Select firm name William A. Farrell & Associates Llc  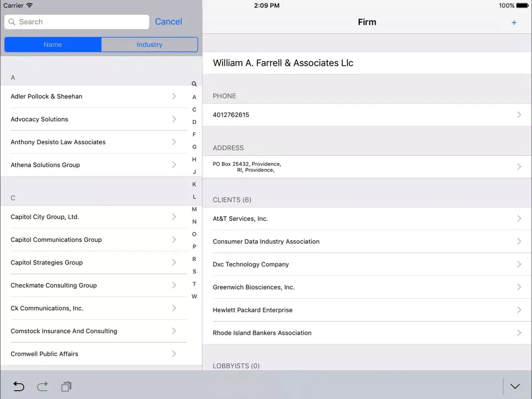pos(283,63)
